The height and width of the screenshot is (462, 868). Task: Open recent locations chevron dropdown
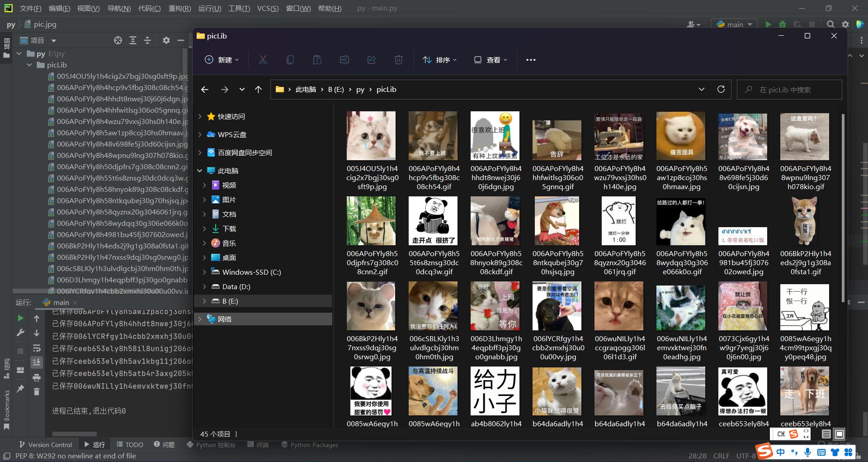click(242, 90)
